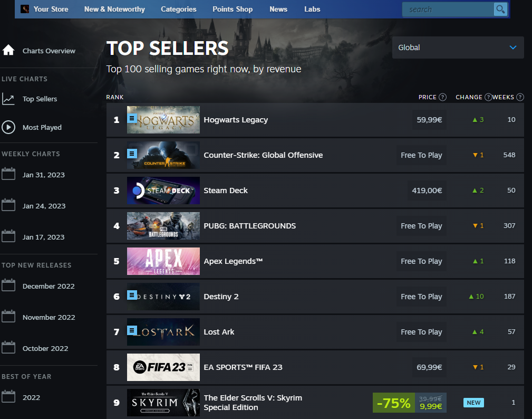The image size is (532, 419).
Task: Open the Global region dropdown
Action: coord(458,47)
